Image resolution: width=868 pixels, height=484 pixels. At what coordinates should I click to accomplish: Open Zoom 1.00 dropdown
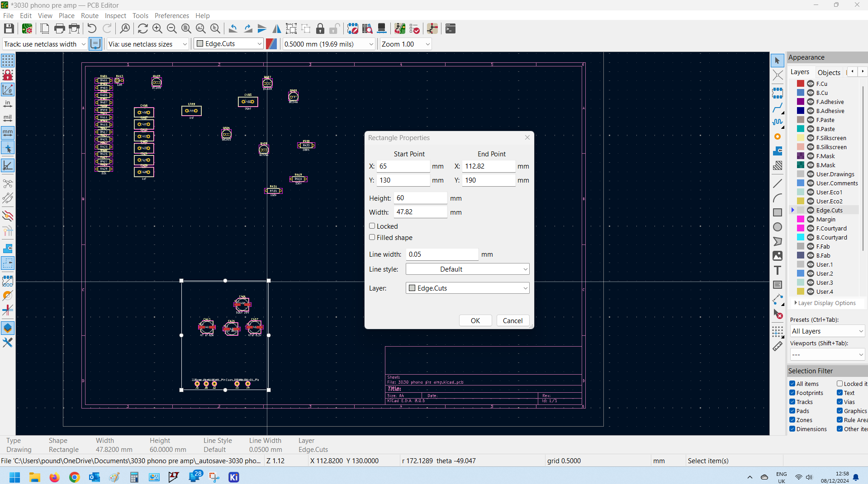(406, 44)
